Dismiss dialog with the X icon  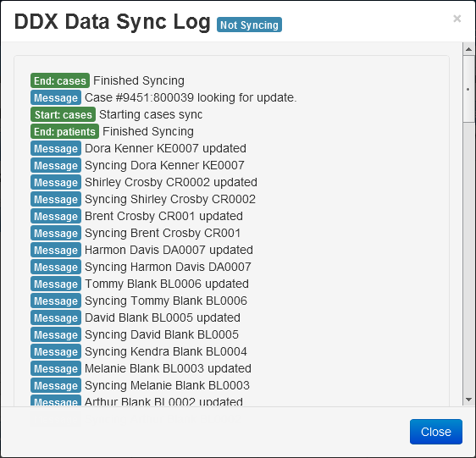[x=457, y=19]
